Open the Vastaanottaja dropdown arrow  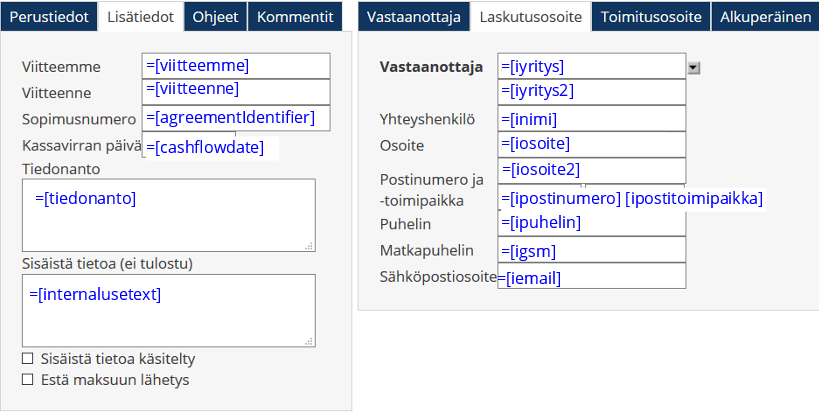[x=694, y=67]
